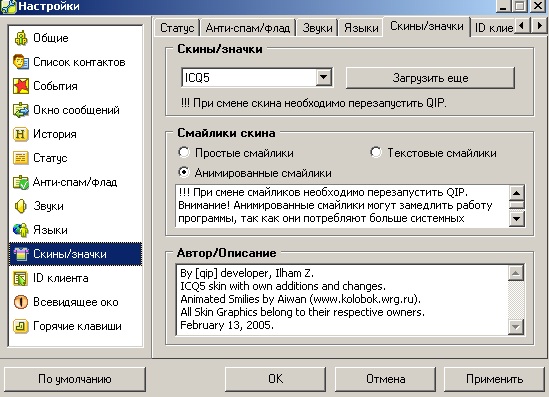The height and width of the screenshot is (397, 549).
Task: Select Текстовые смайлики radio option
Action: tap(376, 153)
